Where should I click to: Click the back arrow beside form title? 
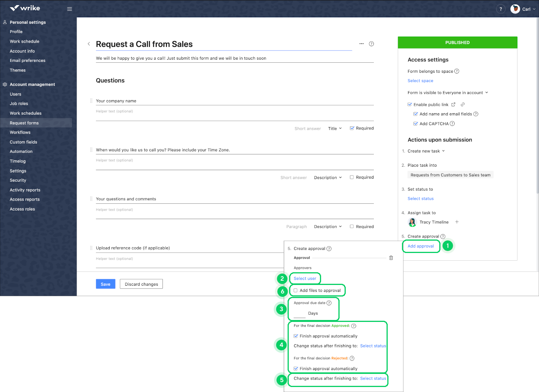point(89,44)
